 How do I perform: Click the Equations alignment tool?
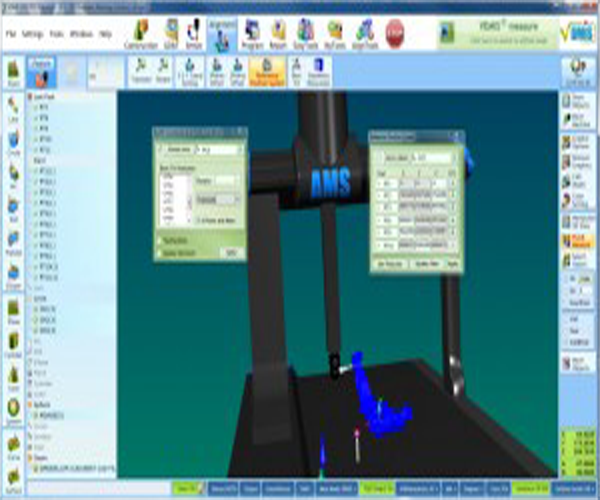tap(318, 72)
